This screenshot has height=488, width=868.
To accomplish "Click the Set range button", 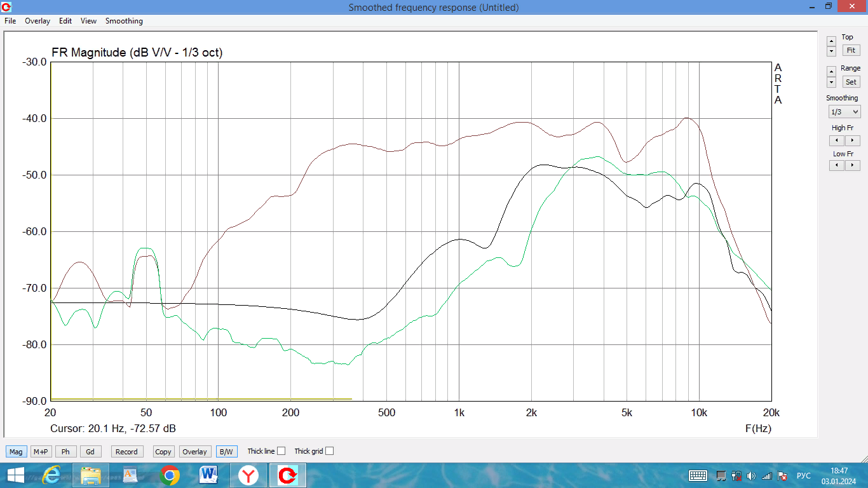I will 850,82.
